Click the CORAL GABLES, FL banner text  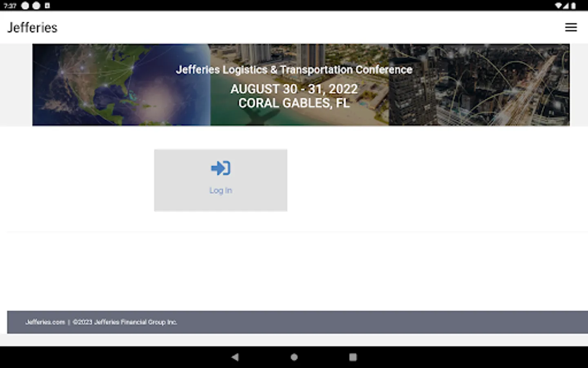(294, 103)
